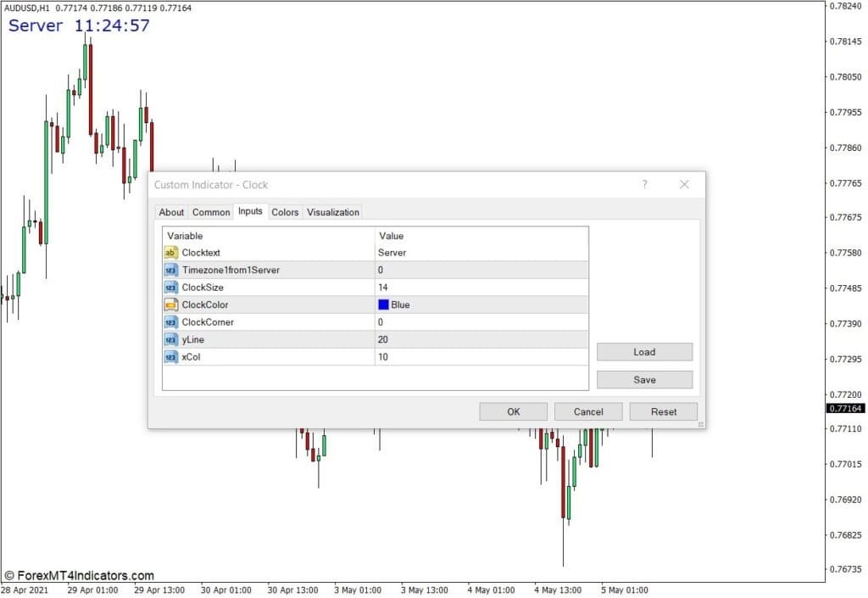
Task: Click the Reset button
Action: pos(664,411)
